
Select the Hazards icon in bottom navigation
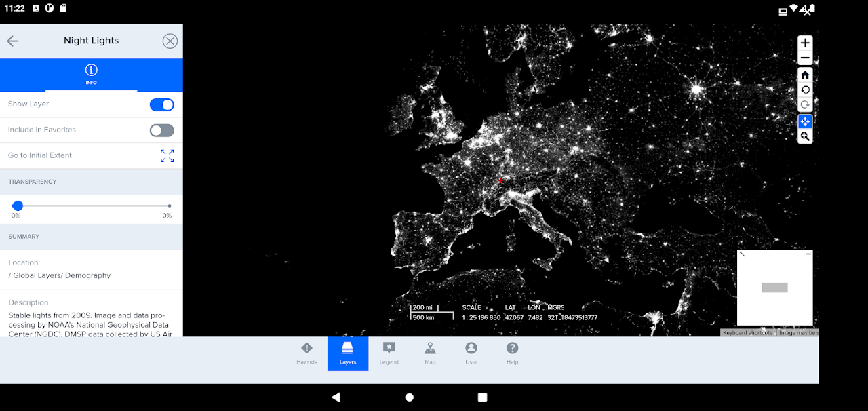307,353
